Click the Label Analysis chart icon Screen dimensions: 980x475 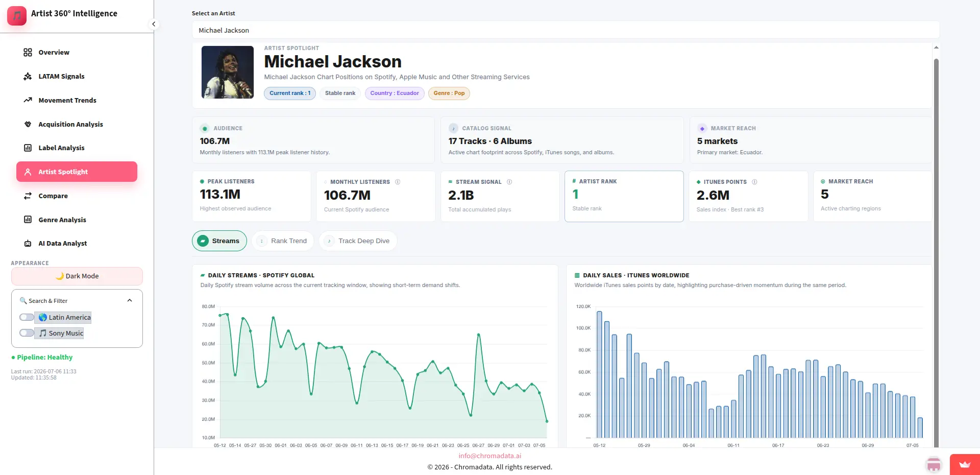[28, 148]
